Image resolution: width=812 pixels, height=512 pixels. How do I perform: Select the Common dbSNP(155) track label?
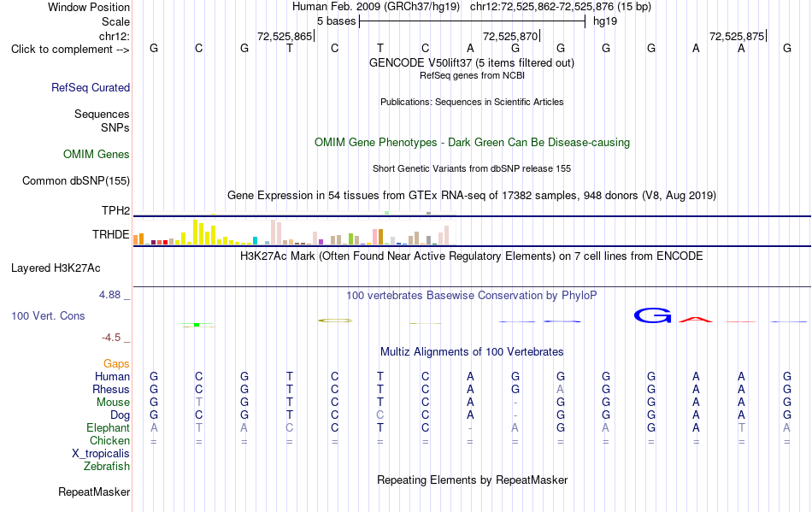tap(76, 180)
